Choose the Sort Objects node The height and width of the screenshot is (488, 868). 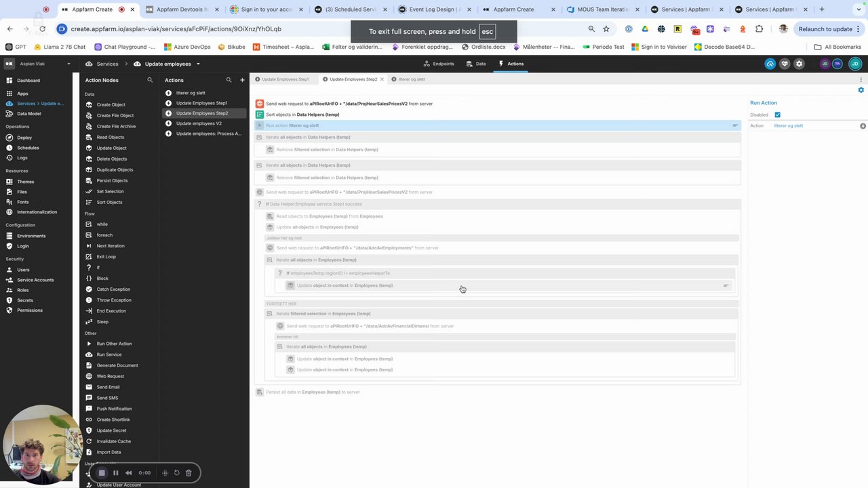click(x=109, y=202)
